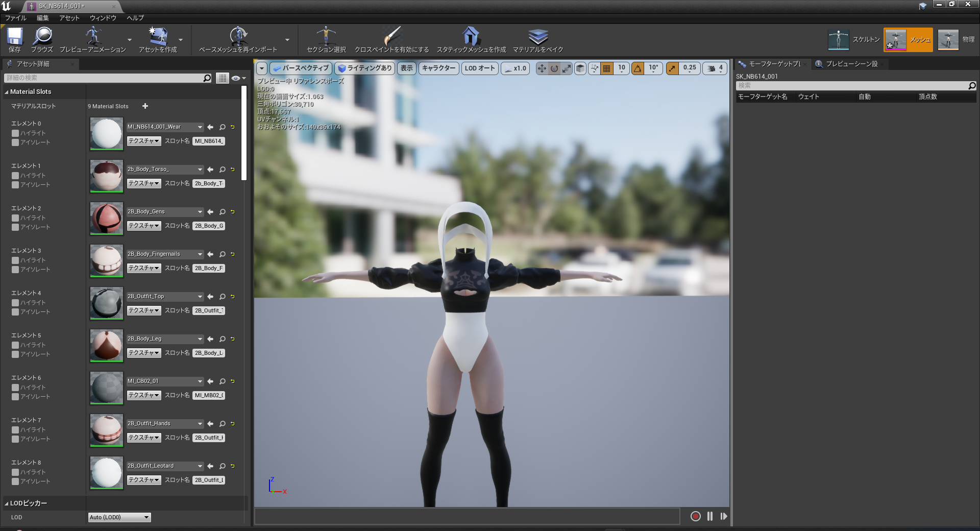Switch to 物理 editor mode

pyautogui.click(x=957, y=39)
